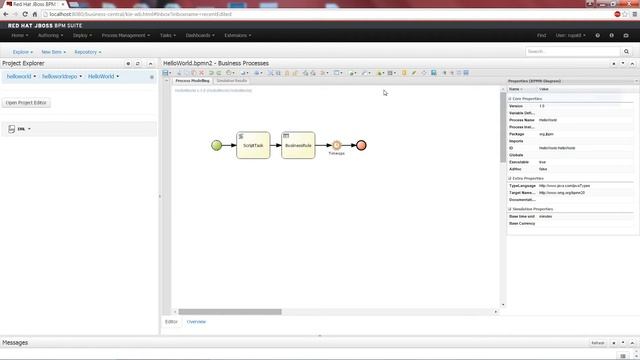Open the Extensions menu

(238, 36)
